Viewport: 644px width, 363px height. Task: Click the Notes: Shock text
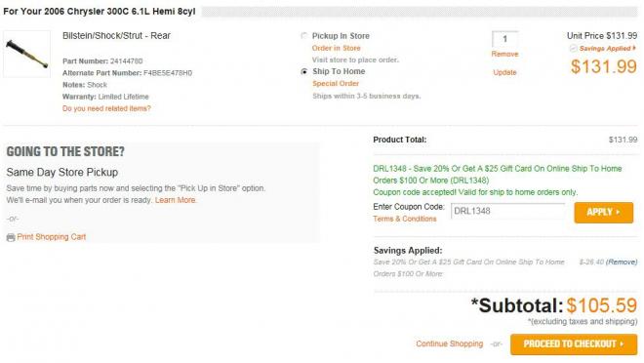[85, 85]
